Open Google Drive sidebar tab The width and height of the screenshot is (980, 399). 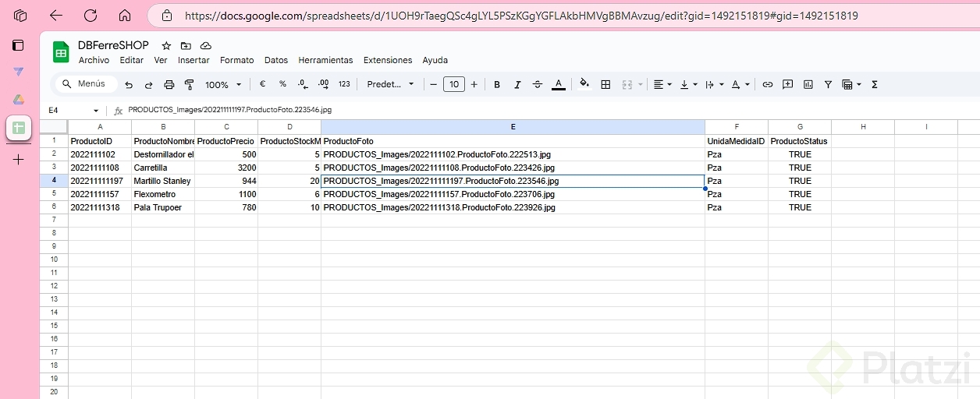(19, 99)
